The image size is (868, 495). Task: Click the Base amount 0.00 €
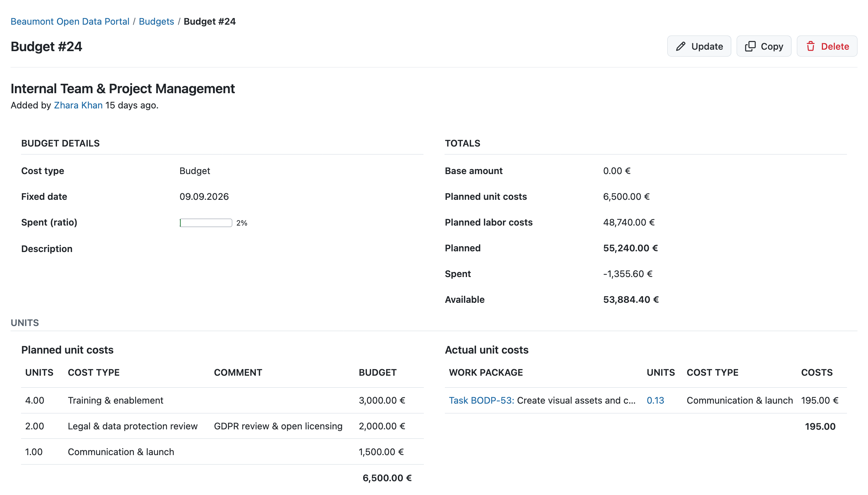pos(617,171)
